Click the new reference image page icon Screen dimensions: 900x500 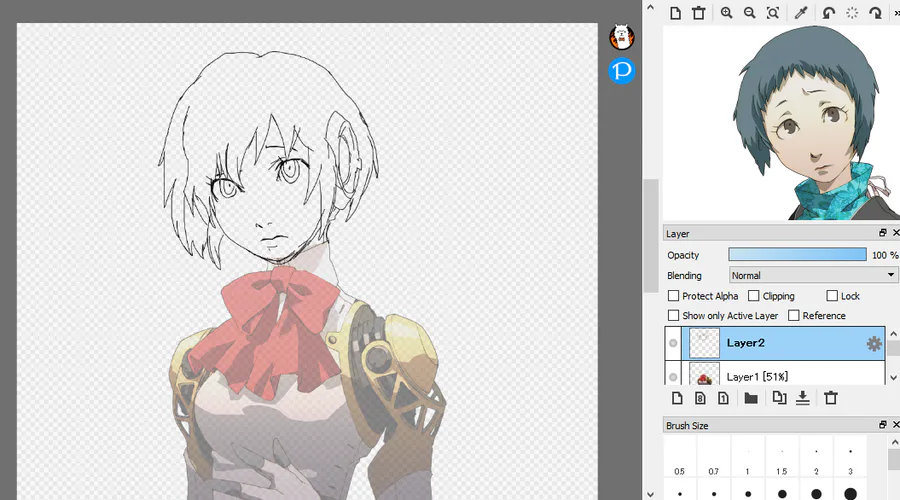tap(676, 13)
